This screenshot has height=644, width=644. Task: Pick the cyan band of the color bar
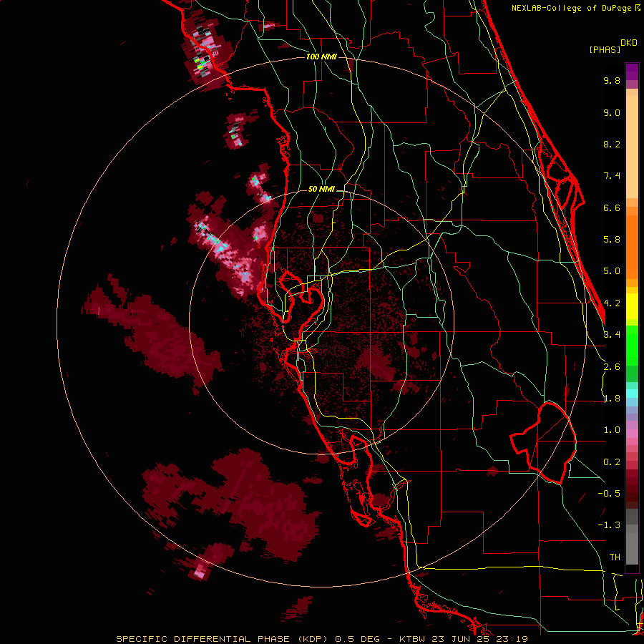pyautogui.click(x=632, y=394)
